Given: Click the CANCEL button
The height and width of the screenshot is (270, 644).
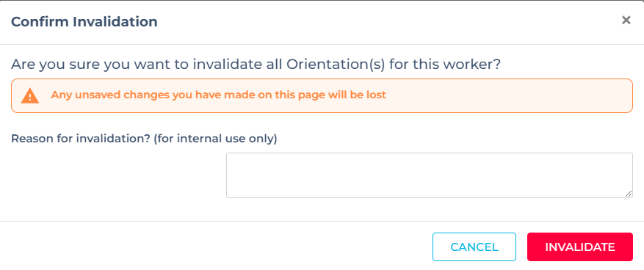Looking at the screenshot, I should pyautogui.click(x=474, y=247).
